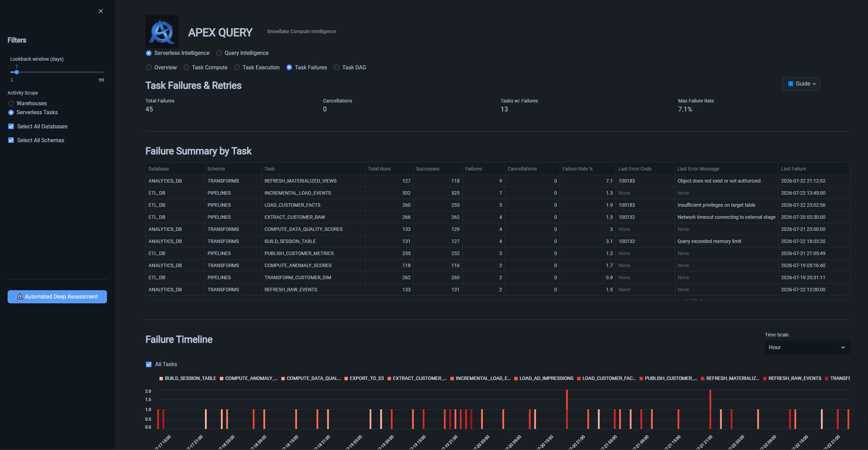Click the Lookback window slider handle
868x450 pixels.
pyautogui.click(x=17, y=72)
